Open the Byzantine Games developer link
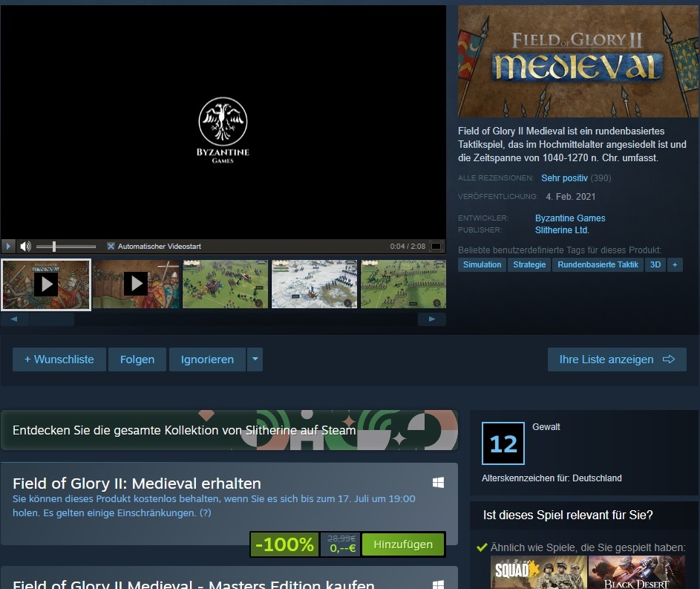This screenshot has height=589, width=700. (x=570, y=218)
